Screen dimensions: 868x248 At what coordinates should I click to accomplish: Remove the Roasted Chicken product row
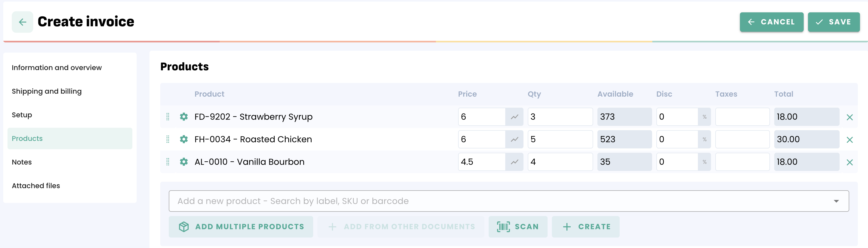pos(850,140)
